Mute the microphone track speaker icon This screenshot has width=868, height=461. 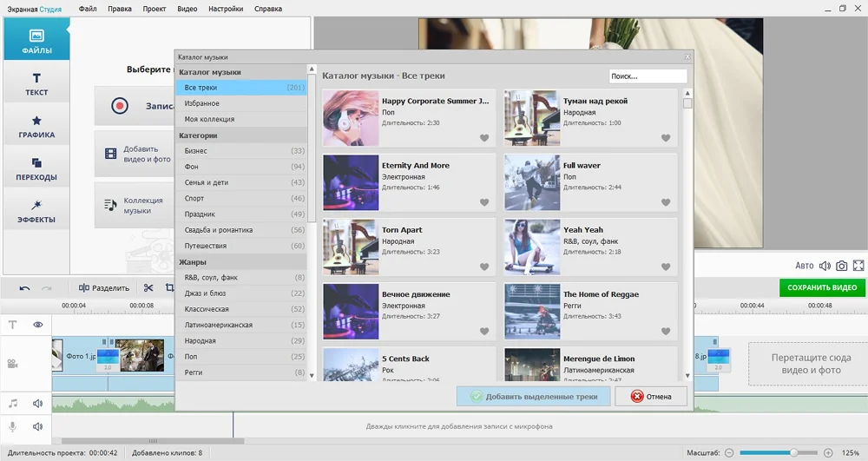(x=38, y=427)
